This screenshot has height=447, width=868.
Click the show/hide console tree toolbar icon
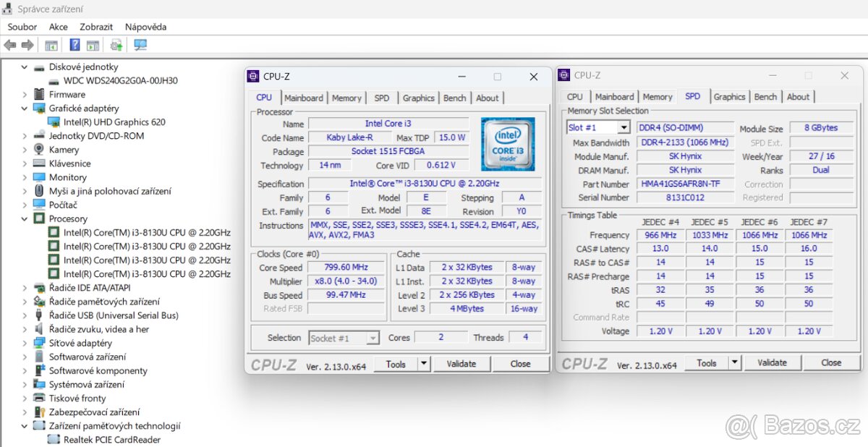pyautogui.click(x=51, y=45)
